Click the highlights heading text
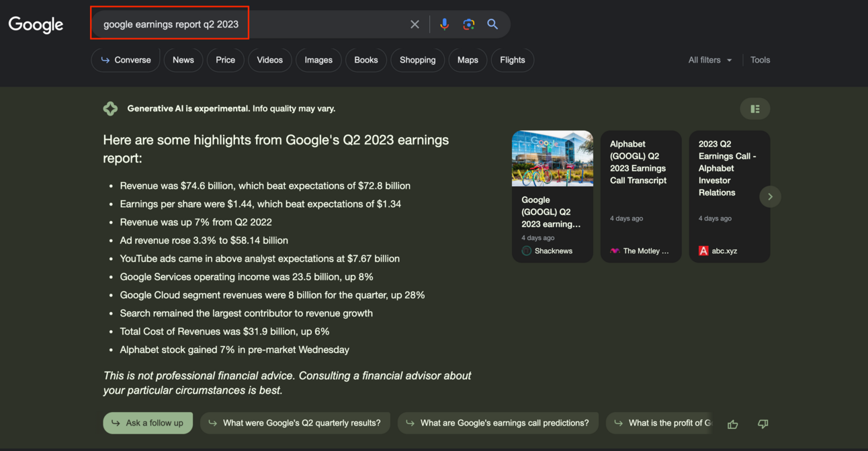 click(x=275, y=149)
